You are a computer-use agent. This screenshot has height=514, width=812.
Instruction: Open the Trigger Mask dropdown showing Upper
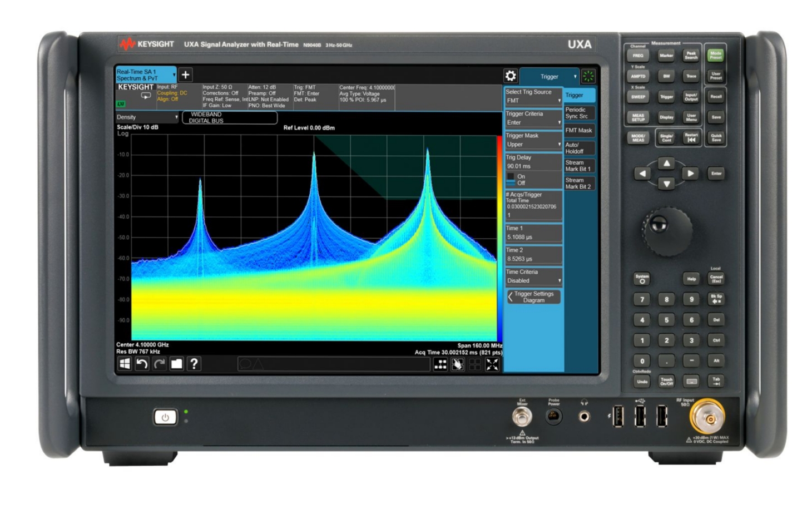click(x=533, y=144)
